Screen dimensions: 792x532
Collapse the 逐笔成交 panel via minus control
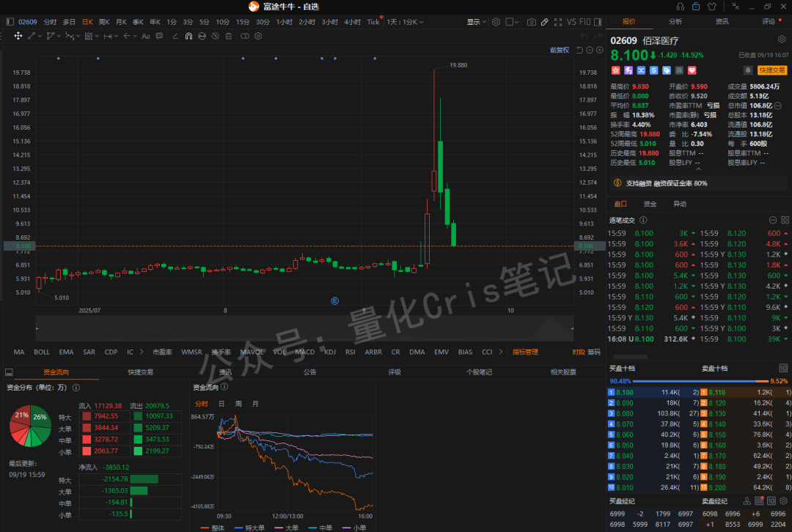point(773,219)
